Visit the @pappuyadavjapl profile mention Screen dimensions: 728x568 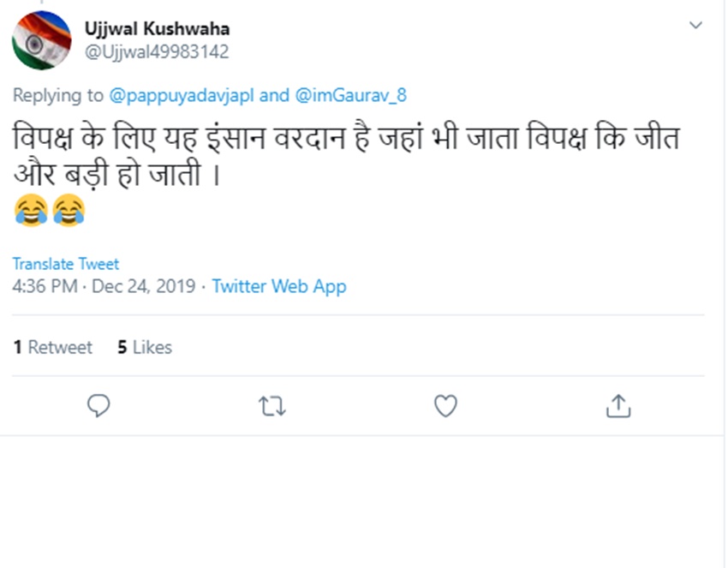pos(181,95)
